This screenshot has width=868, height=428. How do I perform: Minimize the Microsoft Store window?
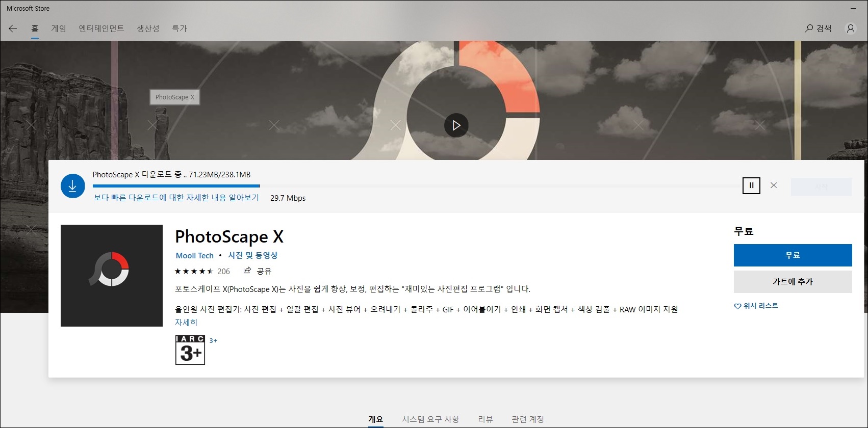click(x=853, y=9)
